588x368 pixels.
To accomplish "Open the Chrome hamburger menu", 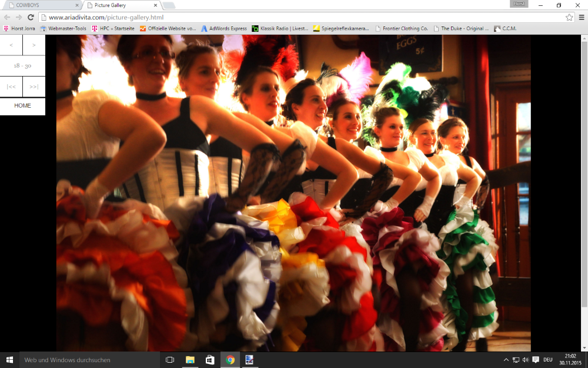I will coord(581,17).
